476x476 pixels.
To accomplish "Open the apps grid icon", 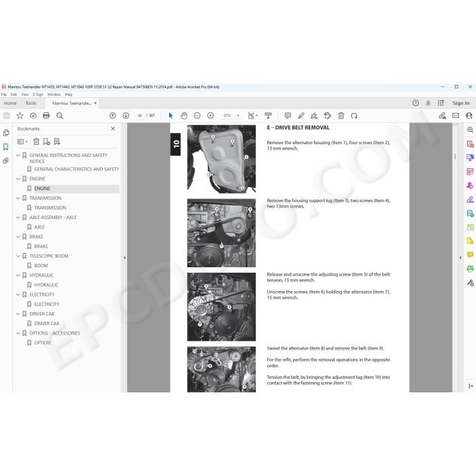I will [x=441, y=103].
